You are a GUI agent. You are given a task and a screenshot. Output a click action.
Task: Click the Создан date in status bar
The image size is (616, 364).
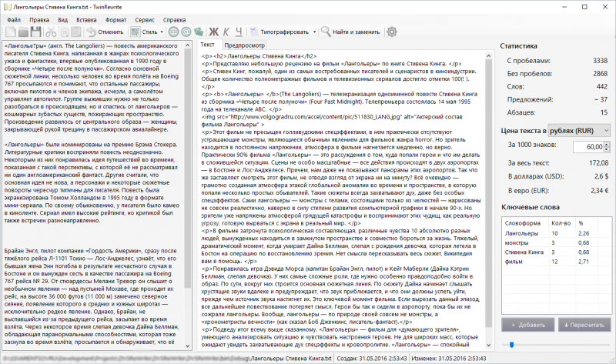[x=372, y=359]
